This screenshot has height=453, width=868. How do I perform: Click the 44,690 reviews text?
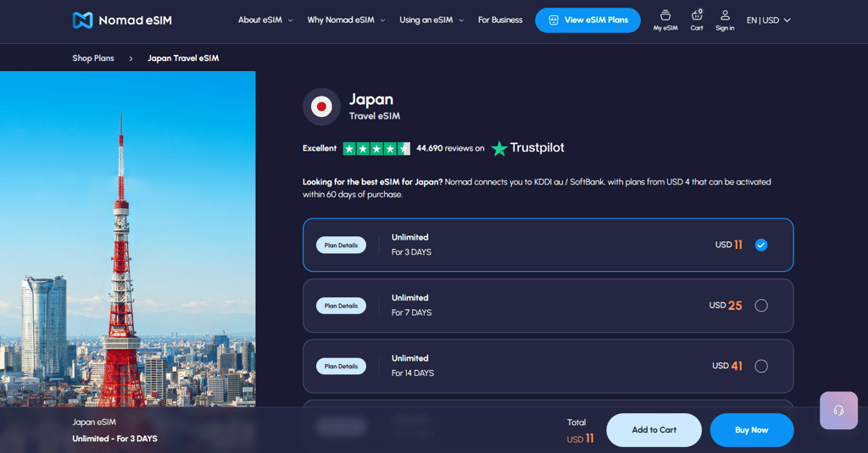(450, 148)
